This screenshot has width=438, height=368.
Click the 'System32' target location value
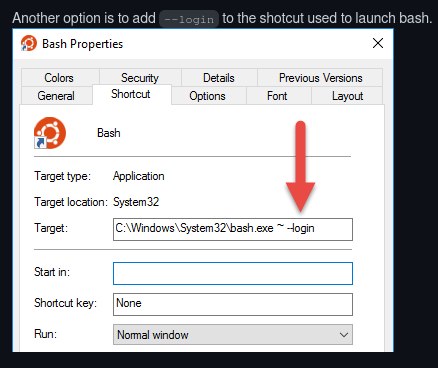[136, 202]
